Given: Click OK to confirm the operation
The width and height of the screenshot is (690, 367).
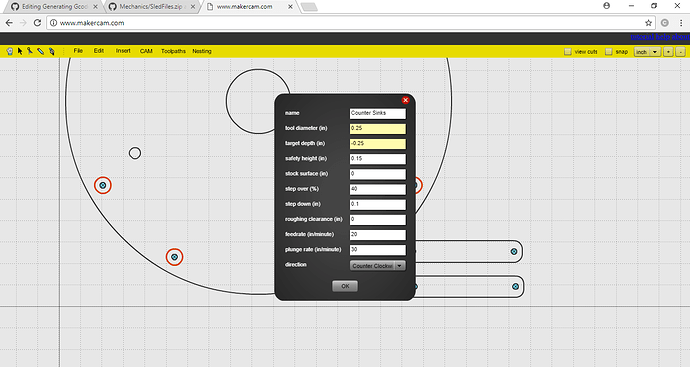Looking at the screenshot, I should pyautogui.click(x=345, y=286).
